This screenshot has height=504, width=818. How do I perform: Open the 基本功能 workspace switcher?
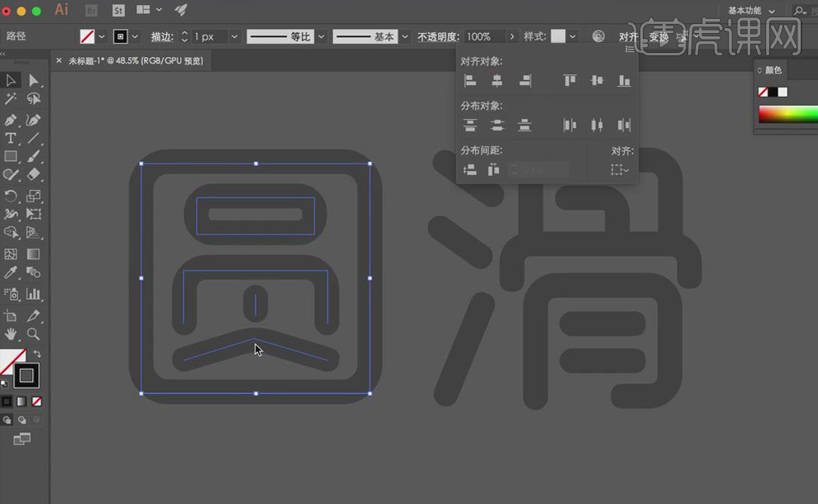(748, 11)
